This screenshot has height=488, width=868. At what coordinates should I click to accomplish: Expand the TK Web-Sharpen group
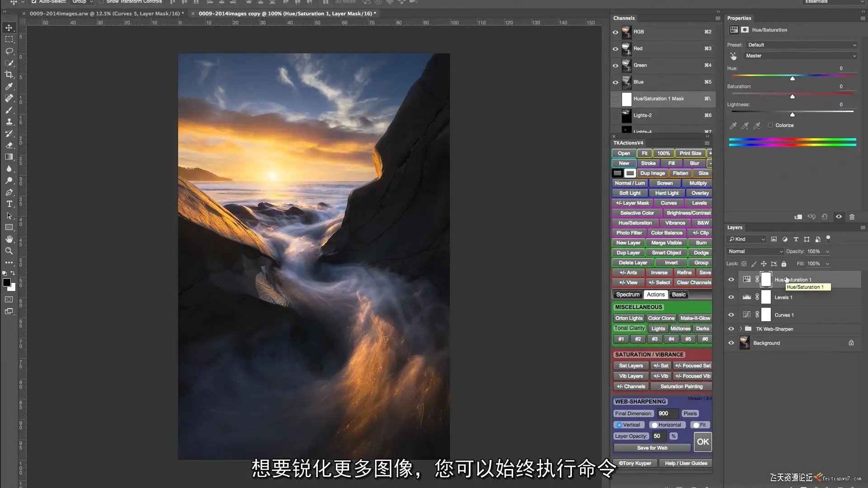coord(741,329)
